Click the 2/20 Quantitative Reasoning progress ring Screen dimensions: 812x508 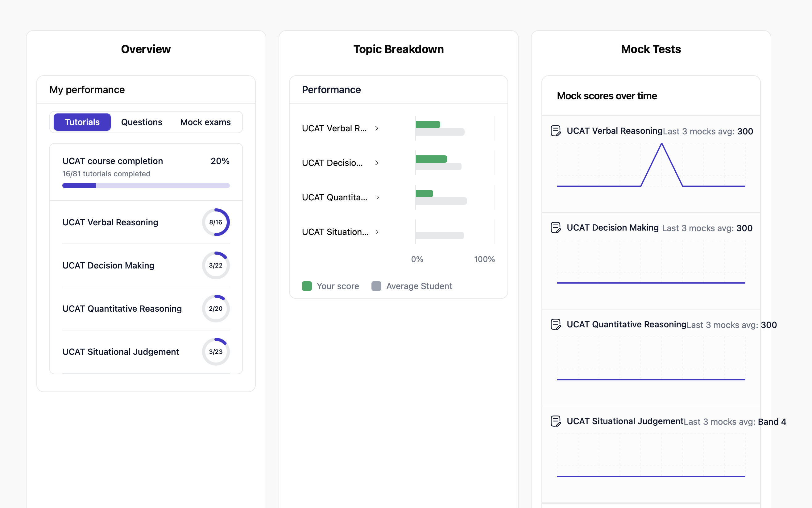(216, 309)
